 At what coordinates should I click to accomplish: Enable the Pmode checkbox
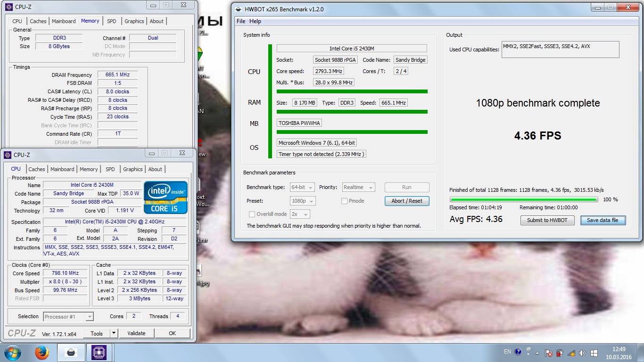click(x=345, y=201)
